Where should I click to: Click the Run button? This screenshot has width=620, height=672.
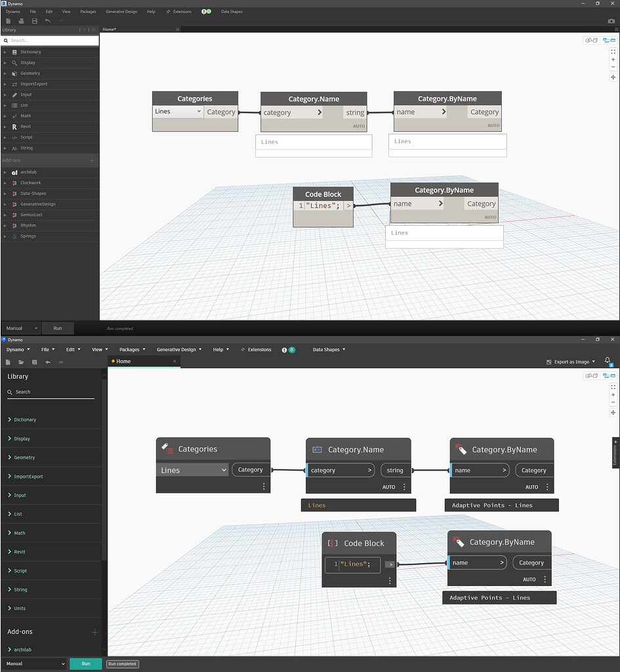click(x=85, y=663)
